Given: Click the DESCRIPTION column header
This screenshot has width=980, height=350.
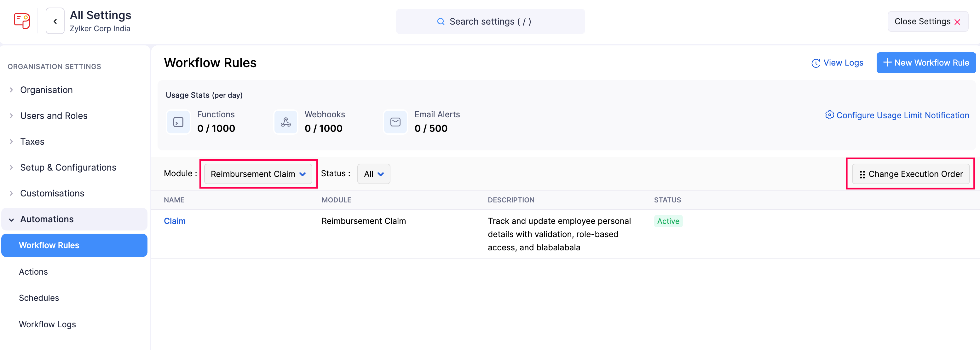Looking at the screenshot, I should pyautogui.click(x=511, y=200).
